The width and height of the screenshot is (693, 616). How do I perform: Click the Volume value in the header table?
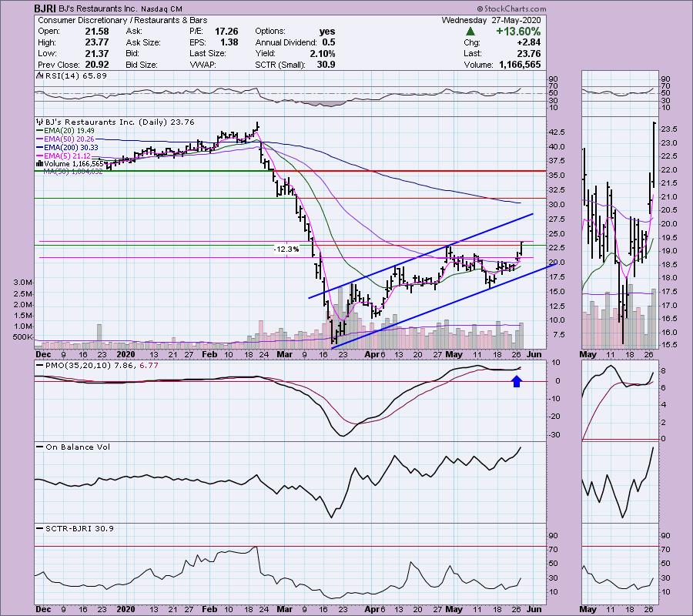click(520, 65)
